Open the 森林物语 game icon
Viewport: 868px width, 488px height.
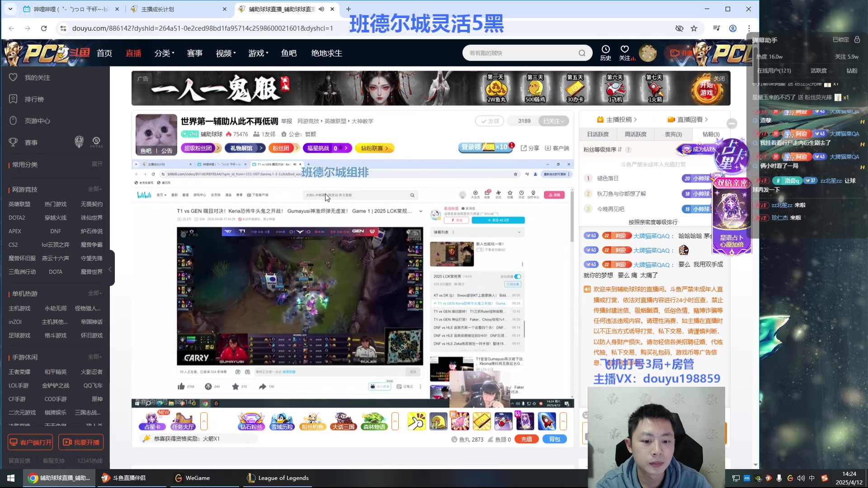(374, 421)
